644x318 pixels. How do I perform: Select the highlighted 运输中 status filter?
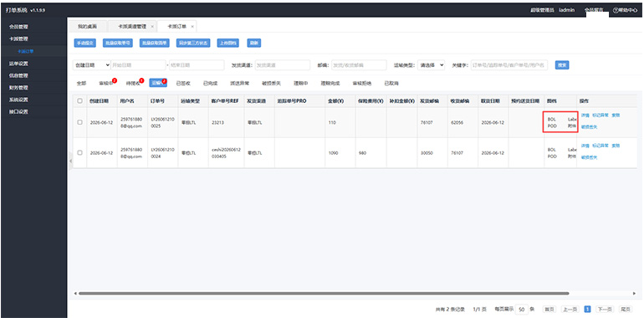pos(157,83)
